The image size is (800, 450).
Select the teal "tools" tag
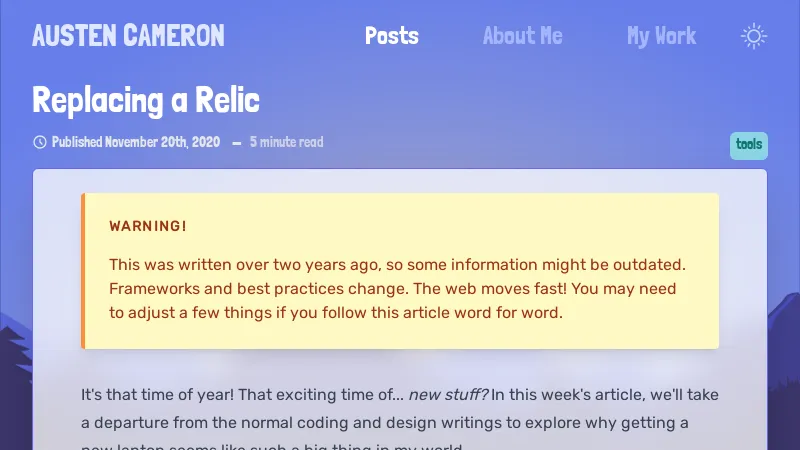[x=749, y=145]
